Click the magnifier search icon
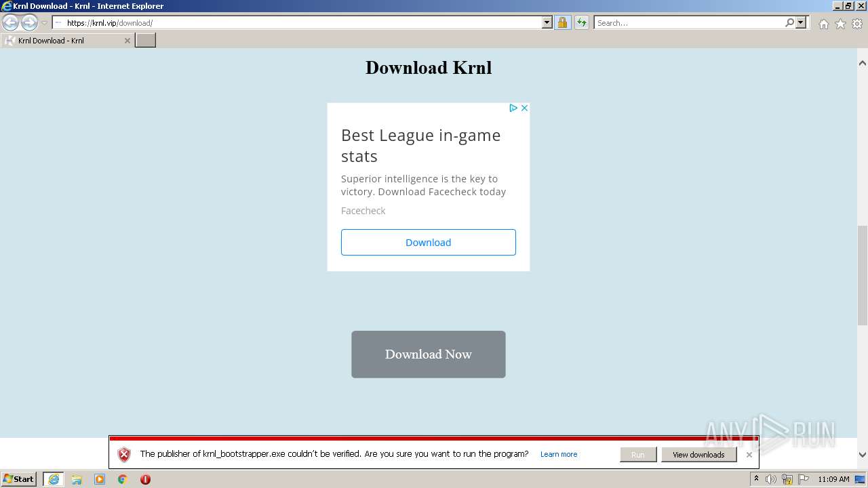 coord(789,22)
